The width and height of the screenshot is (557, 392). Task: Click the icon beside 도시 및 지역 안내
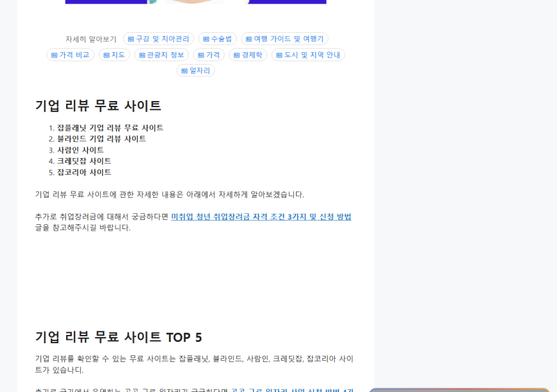click(279, 55)
